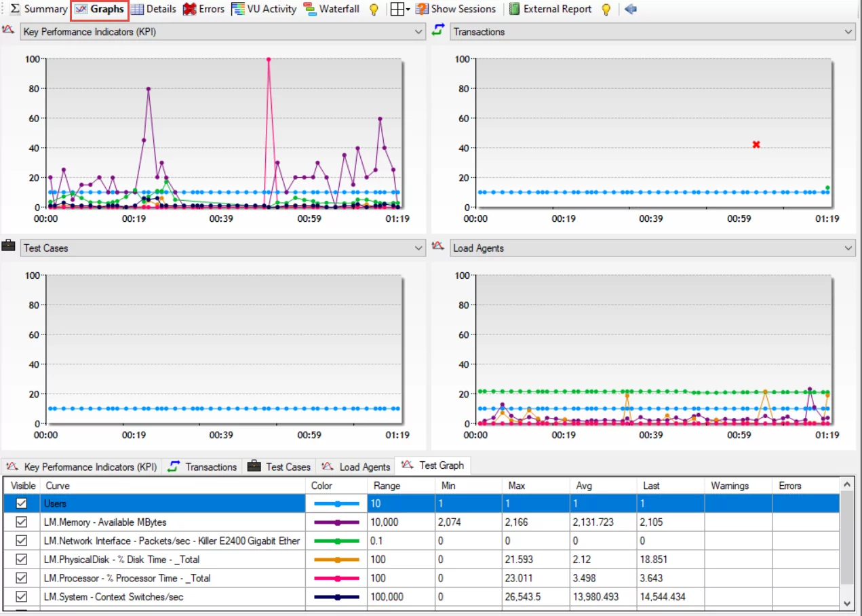Click the Last value 18.851

pyautogui.click(x=654, y=560)
